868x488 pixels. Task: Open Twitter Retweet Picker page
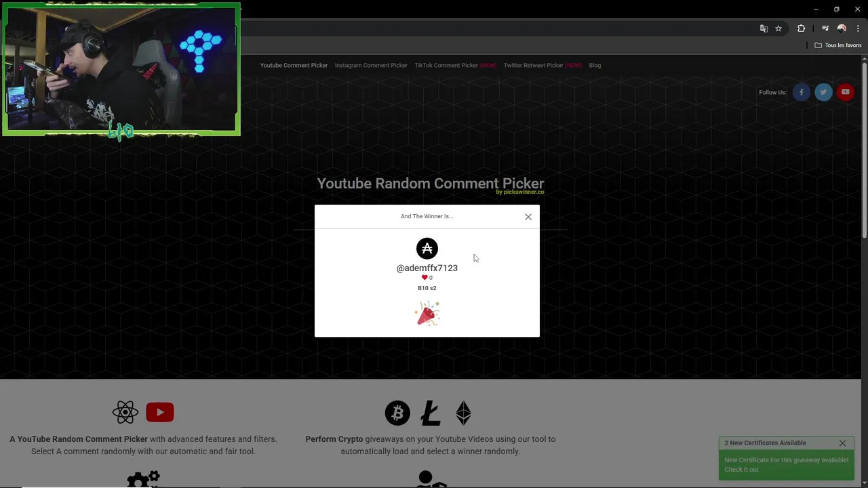(x=542, y=66)
